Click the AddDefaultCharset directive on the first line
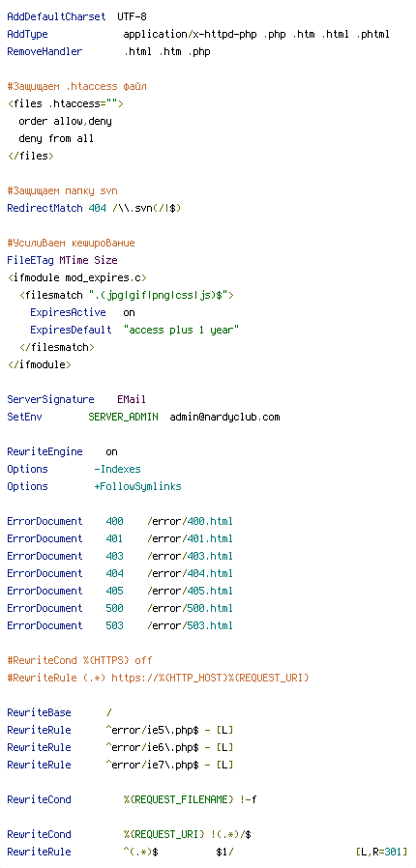Screen dimensions: 416x868 pos(56,16)
